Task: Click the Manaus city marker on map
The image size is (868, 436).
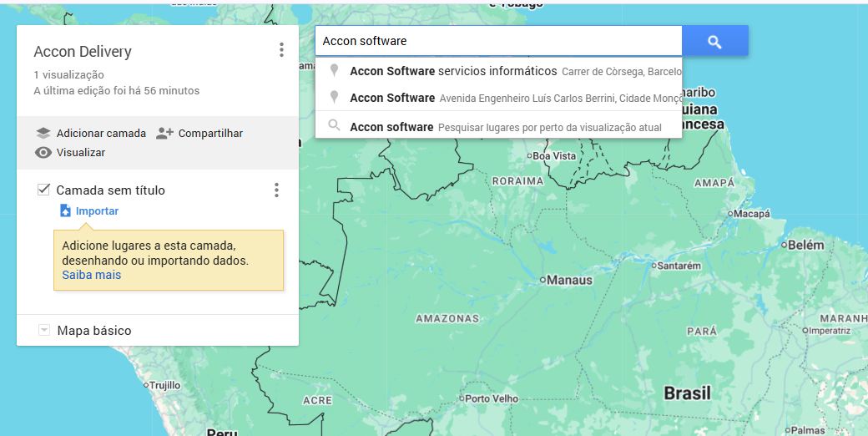Action: point(542,280)
